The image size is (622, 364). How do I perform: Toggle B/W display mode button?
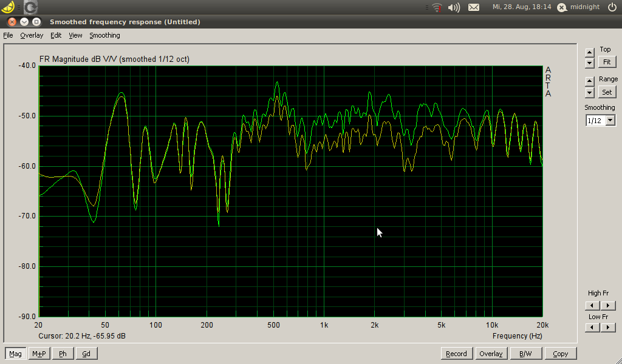(525, 354)
